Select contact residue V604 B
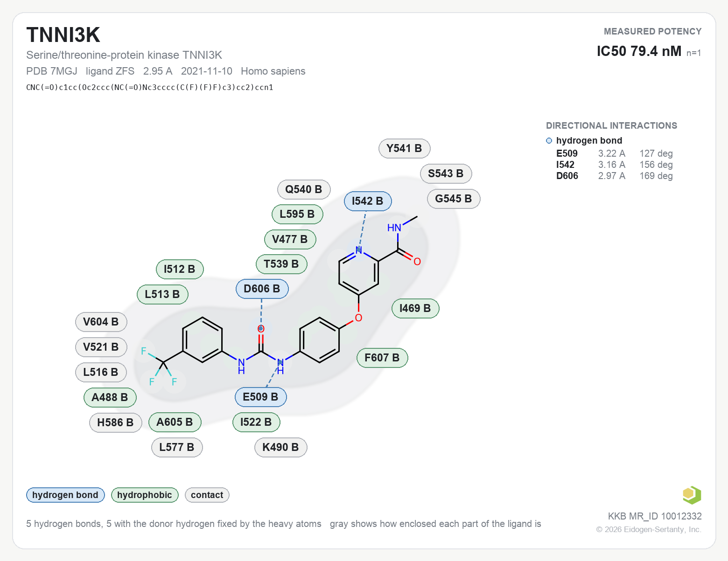The width and height of the screenshot is (728, 561). click(101, 322)
